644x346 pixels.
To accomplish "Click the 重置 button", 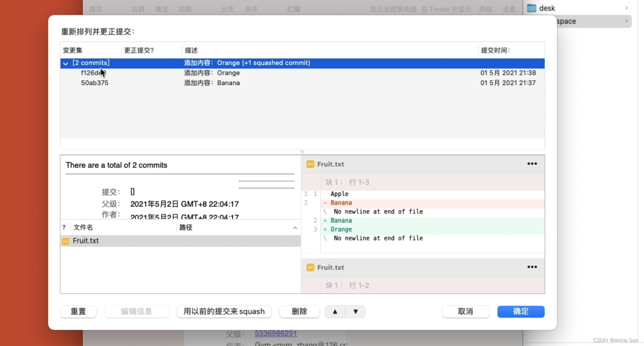I will [x=78, y=312].
